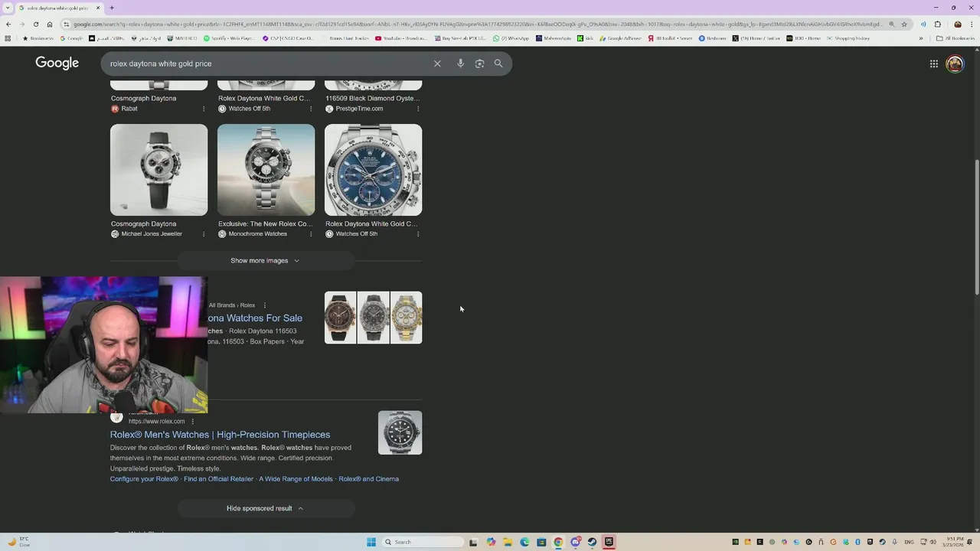
Task: Open Rolex® Men's Watches High-Precision Timepieces link
Action: (x=220, y=435)
